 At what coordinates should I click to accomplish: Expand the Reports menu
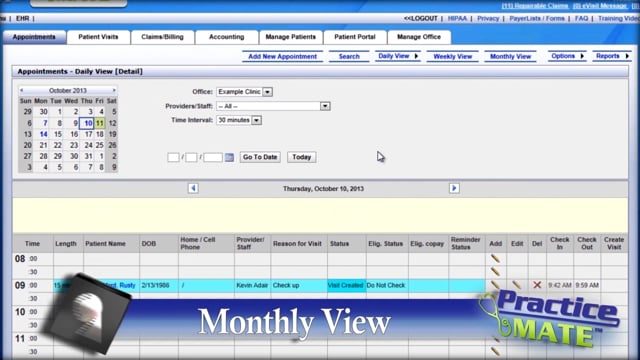pos(611,56)
